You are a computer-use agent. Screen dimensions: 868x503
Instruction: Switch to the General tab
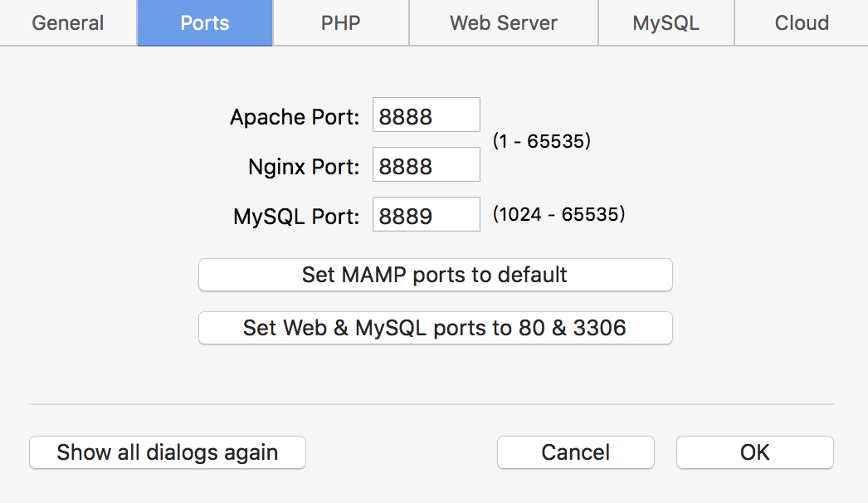tap(68, 23)
